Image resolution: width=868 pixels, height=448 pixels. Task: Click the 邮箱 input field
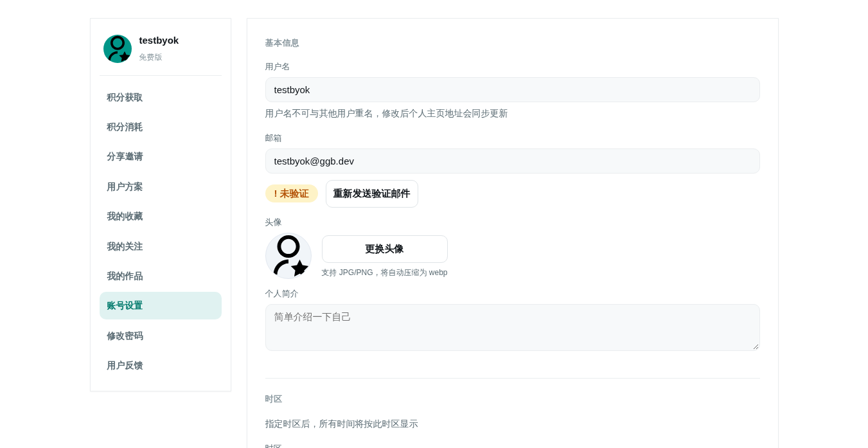(513, 161)
